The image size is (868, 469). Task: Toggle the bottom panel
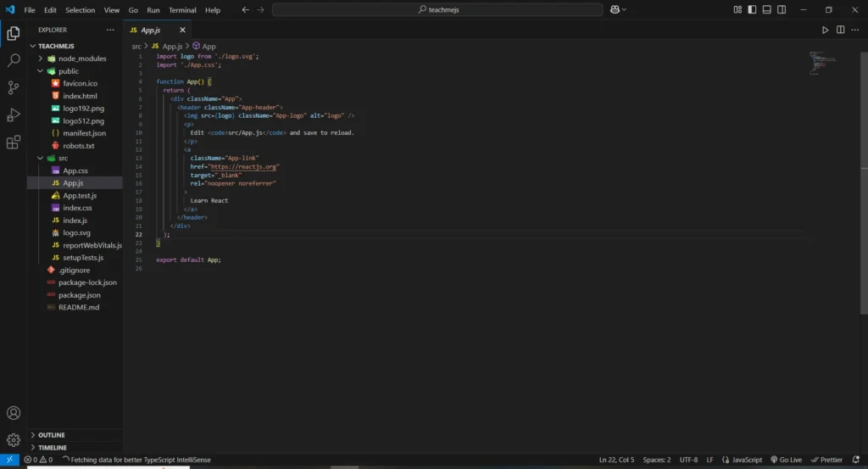click(766, 9)
